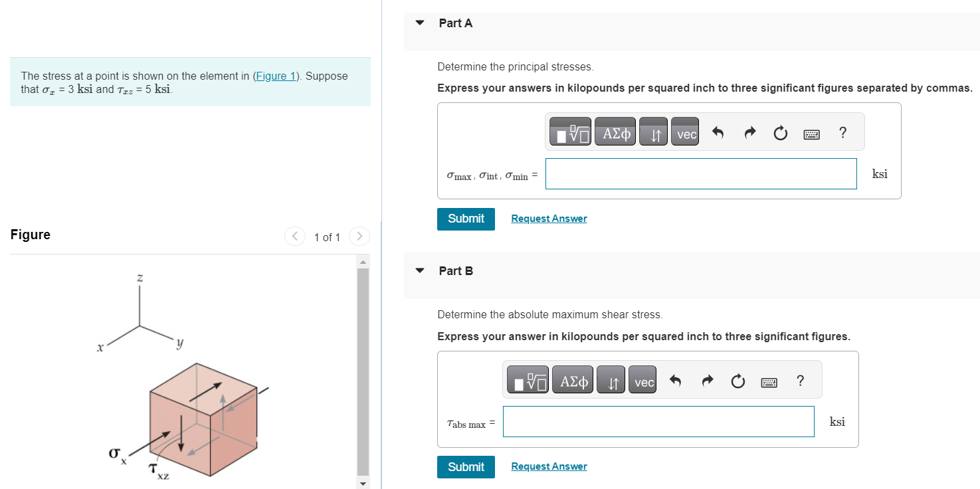Screen dimensions: 980x489
Task: Click inside the principal stresses input field
Action: [700, 173]
